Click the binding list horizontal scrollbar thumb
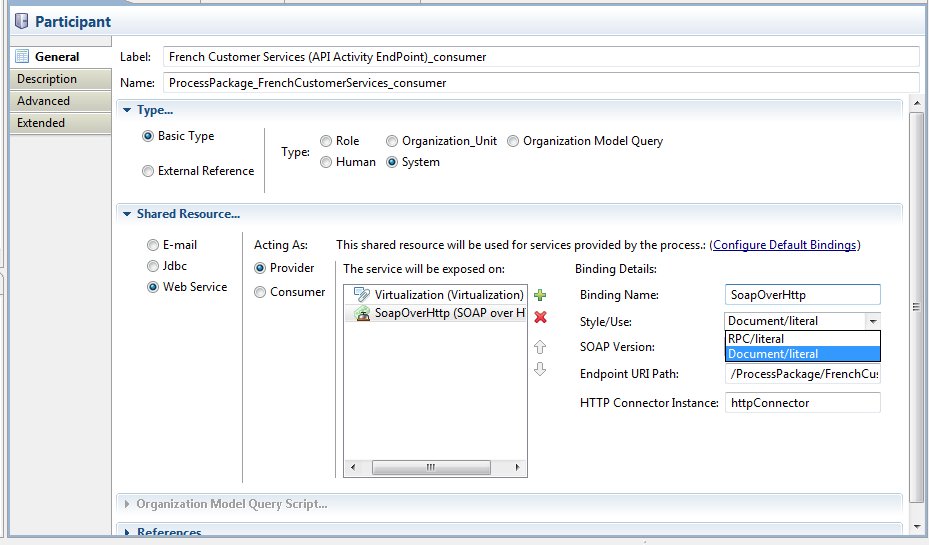Viewport: 929px width, 545px height. 431,467
